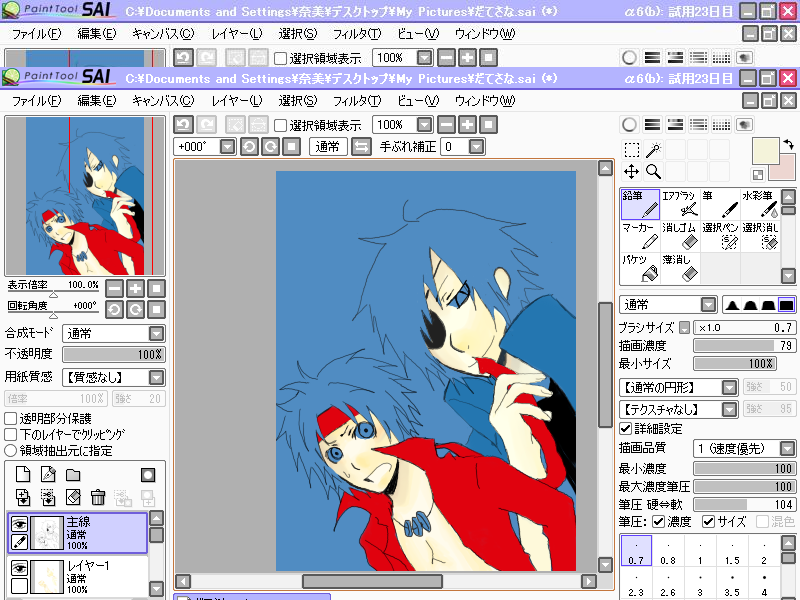Screen dimensions: 800x600
Task: Create a new linework layer
Action: pos(48,474)
